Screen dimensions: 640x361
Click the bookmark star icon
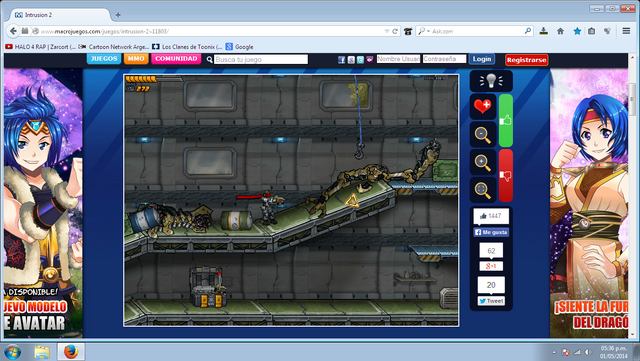pyautogui.click(x=577, y=31)
